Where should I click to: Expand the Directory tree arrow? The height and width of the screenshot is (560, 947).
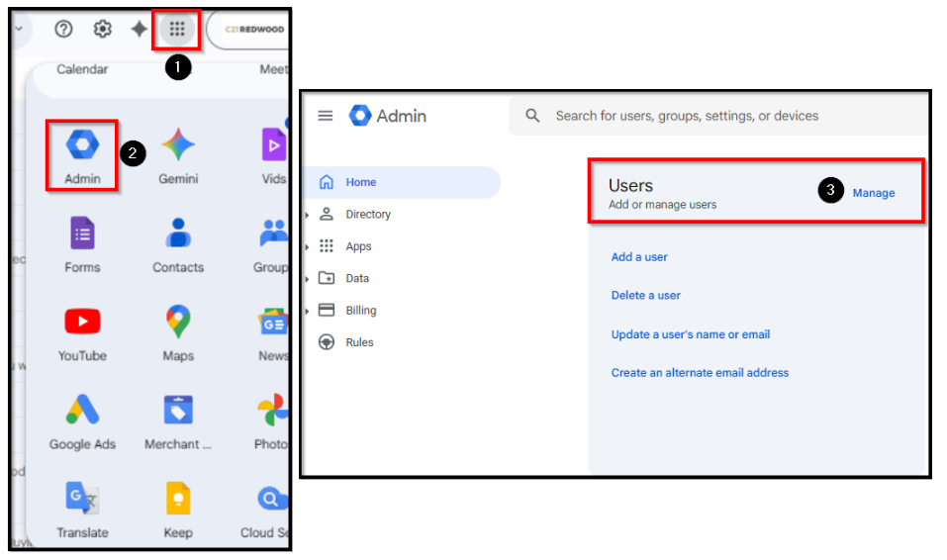[308, 215]
